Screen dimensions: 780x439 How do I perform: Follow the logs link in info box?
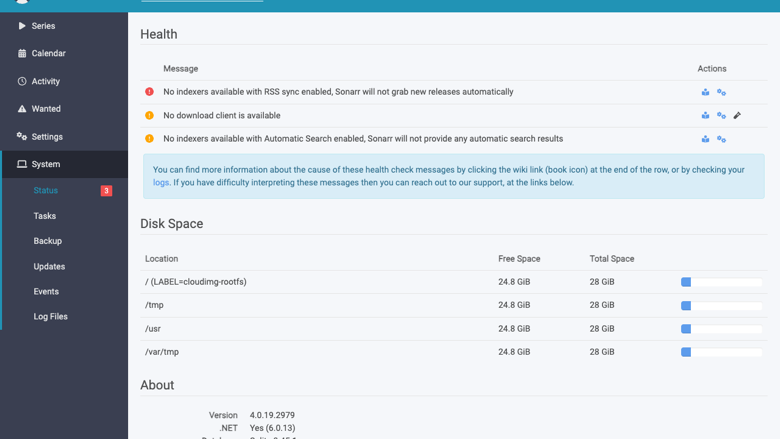pyautogui.click(x=161, y=182)
